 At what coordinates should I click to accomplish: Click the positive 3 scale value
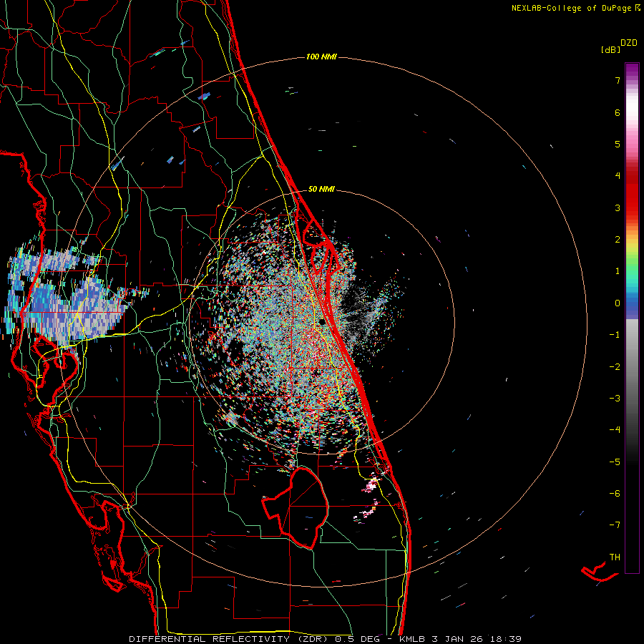pos(618,208)
